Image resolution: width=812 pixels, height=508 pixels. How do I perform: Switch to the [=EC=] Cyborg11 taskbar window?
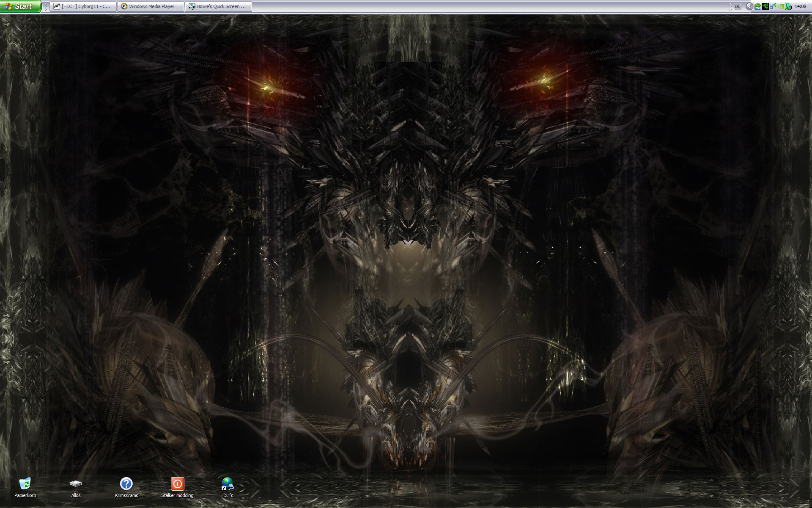(x=83, y=6)
